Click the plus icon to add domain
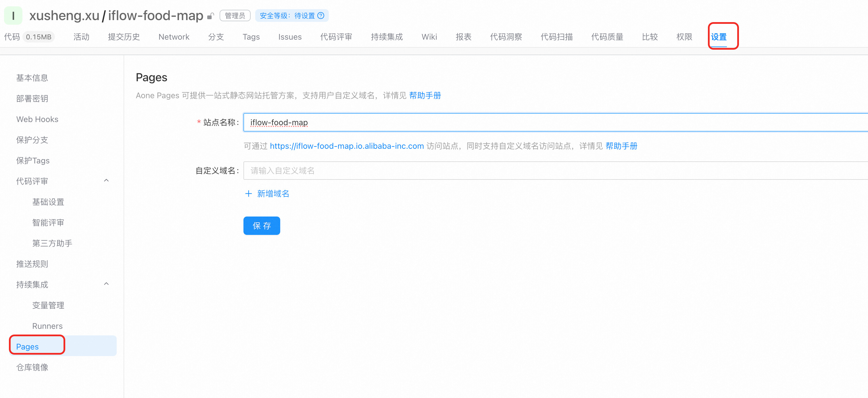 click(248, 194)
